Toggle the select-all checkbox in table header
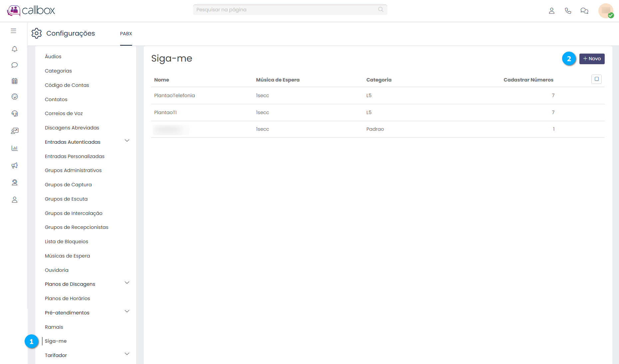 596,79
